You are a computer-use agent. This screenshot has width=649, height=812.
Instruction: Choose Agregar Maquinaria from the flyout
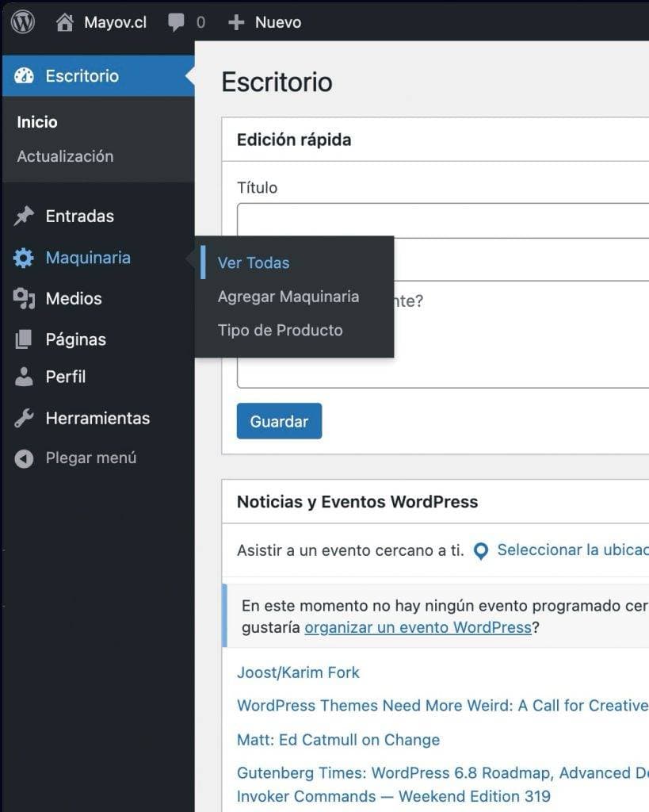[288, 297]
